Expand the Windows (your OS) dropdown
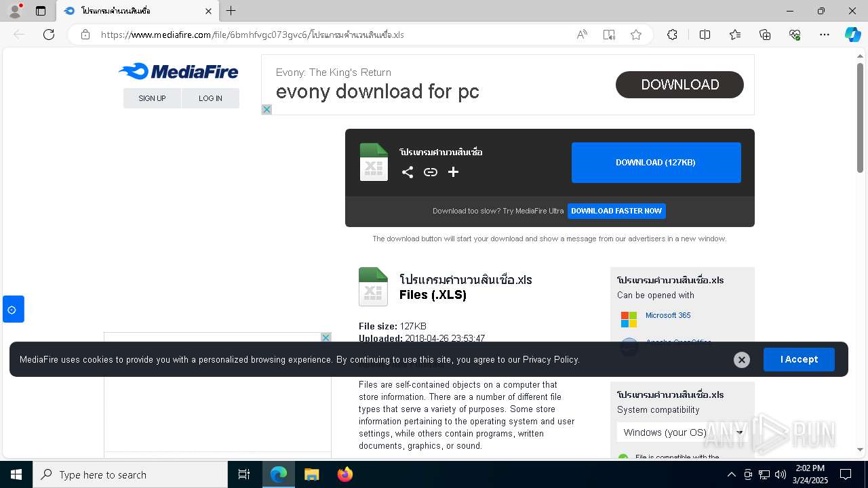Screen dimensions: 868x488 (683, 432)
